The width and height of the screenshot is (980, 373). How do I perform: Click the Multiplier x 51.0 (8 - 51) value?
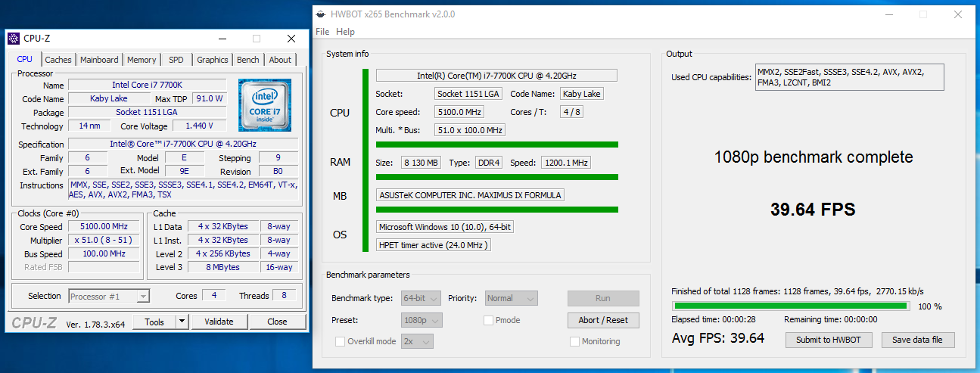coord(104,240)
